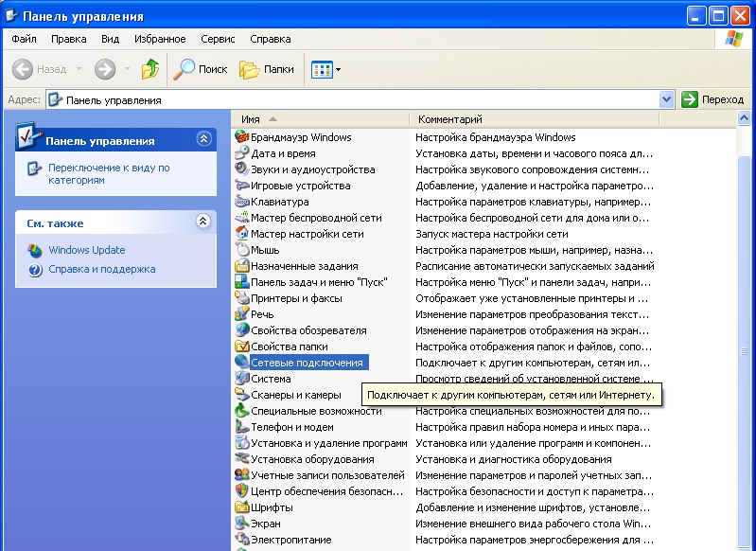
Task: Select the Электропитание list entry text
Action: [291, 540]
